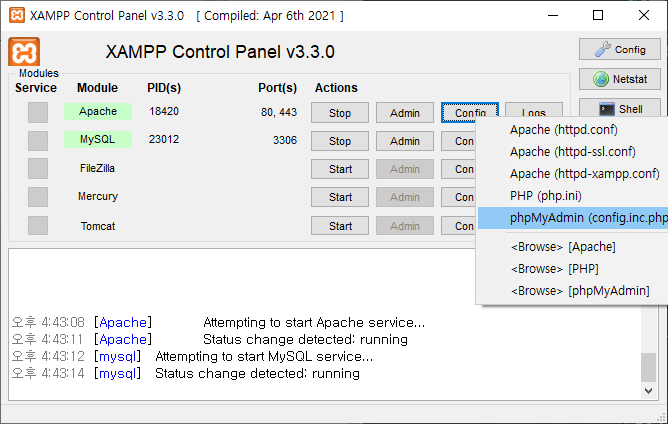This screenshot has height=424, width=668.
Task: Toggle the Apache service checkbox
Action: 38,112
